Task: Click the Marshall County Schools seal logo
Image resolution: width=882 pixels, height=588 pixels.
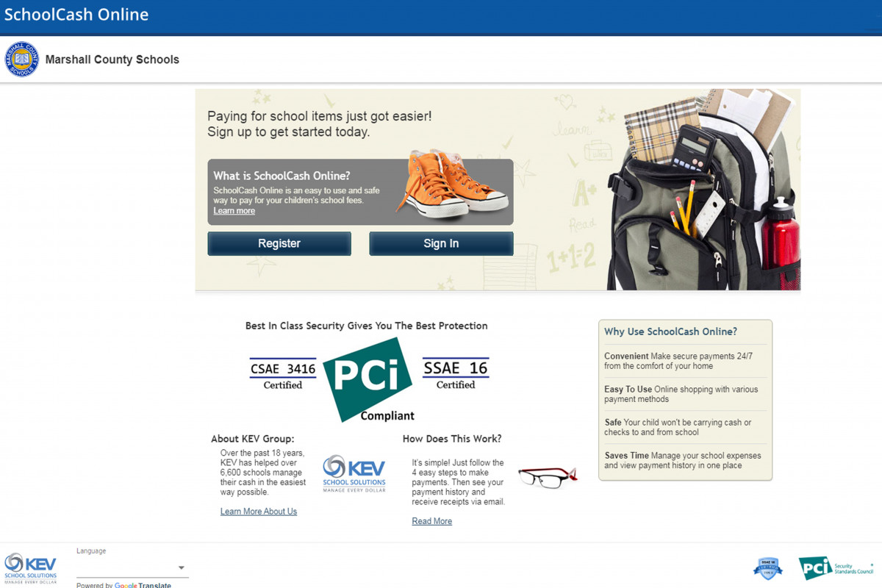Action: (x=22, y=60)
